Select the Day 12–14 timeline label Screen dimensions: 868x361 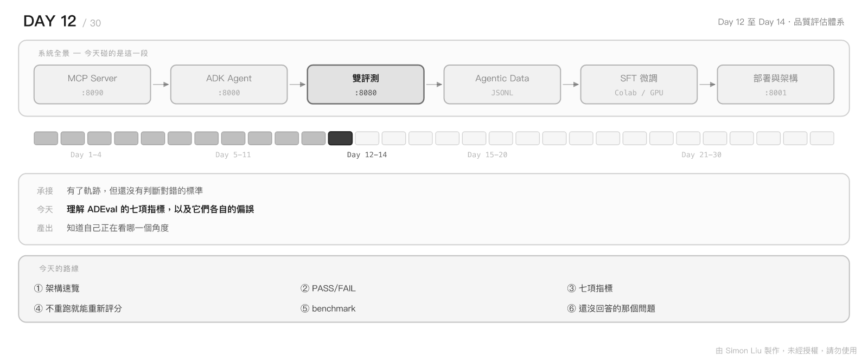click(367, 155)
